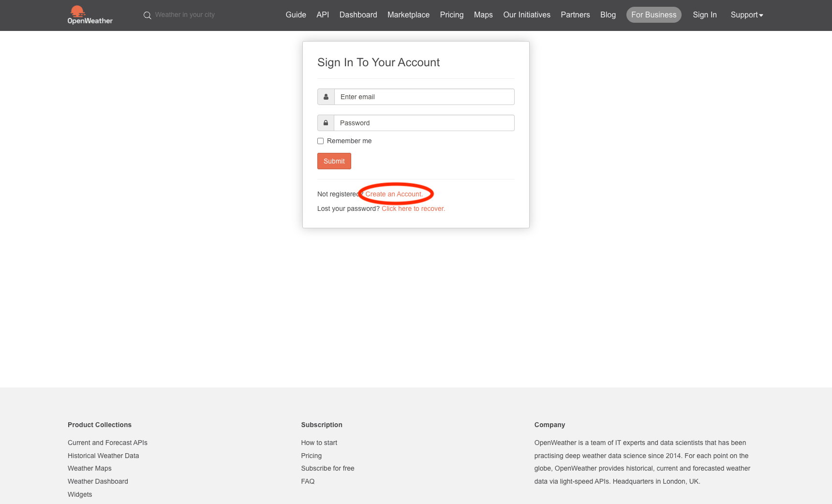This screenshot has height=504, width=832.
Task: Go to the Marketplace page
Action: coord(408,15)
